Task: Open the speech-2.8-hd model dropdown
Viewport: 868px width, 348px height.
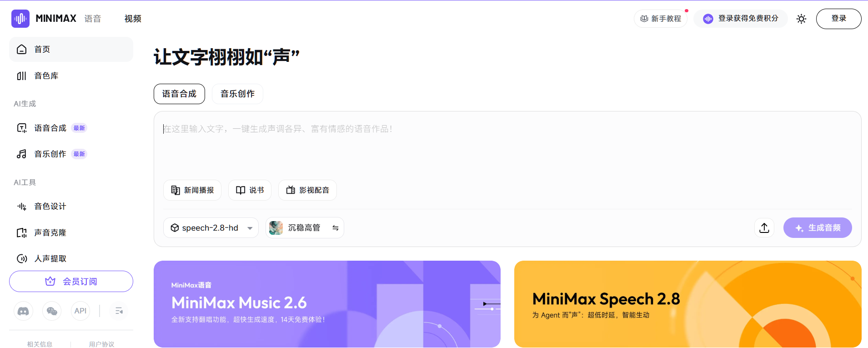Action: click(x=211, y=228)
